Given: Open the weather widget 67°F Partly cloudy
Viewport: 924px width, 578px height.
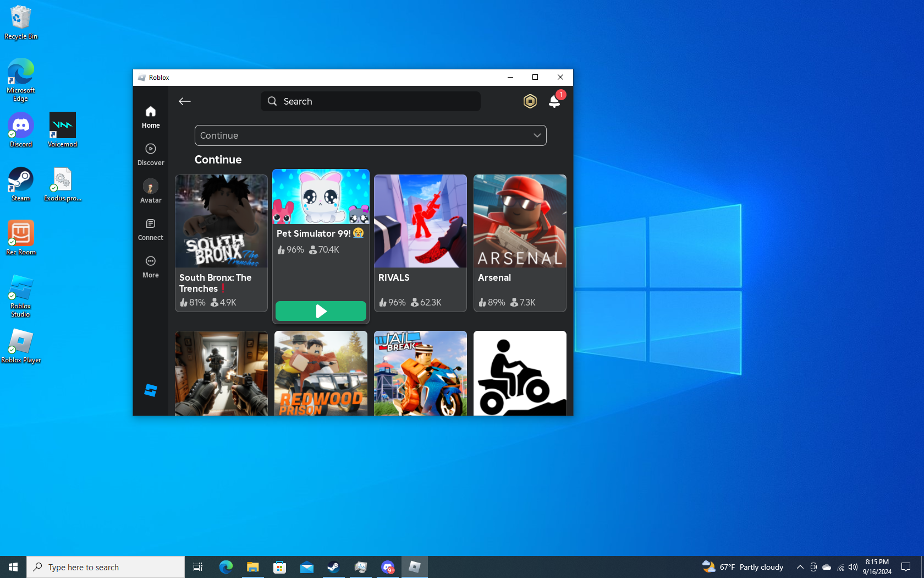Looking at the screenshot, I should pos(743,567).
